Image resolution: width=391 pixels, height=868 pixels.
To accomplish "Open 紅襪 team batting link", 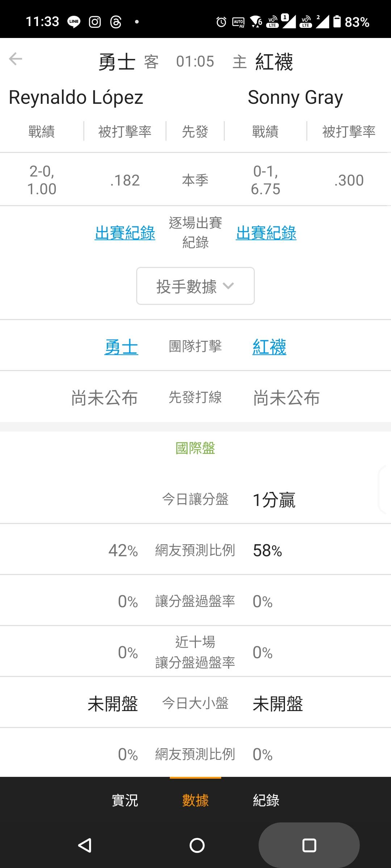I will pyautogui.click(x=269, y=347).
